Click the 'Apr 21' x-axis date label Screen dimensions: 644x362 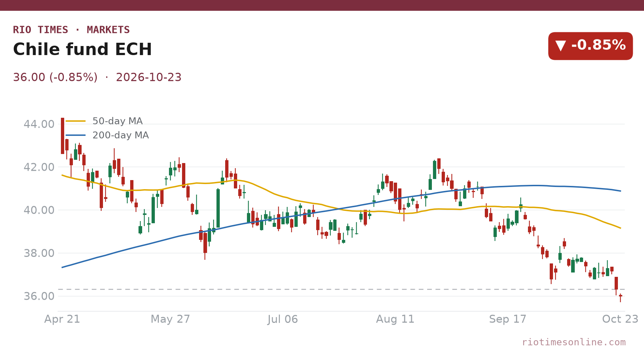62,319
